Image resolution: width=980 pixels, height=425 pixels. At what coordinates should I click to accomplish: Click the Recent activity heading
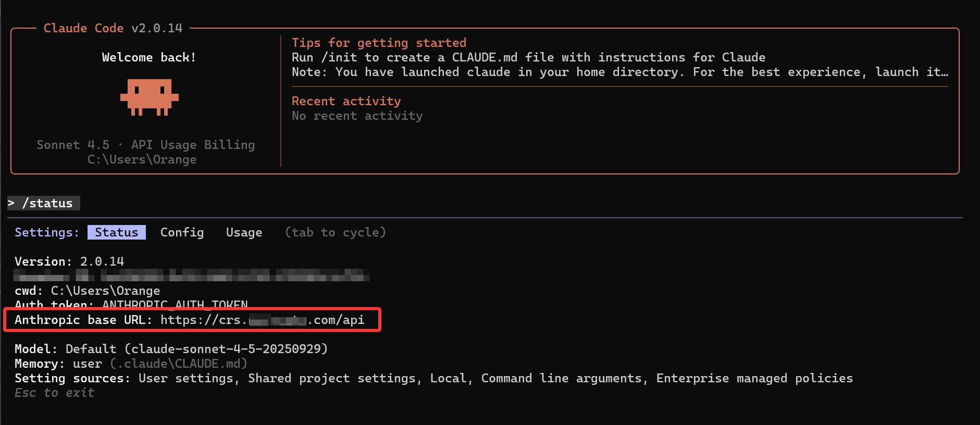tap(346, 101)
